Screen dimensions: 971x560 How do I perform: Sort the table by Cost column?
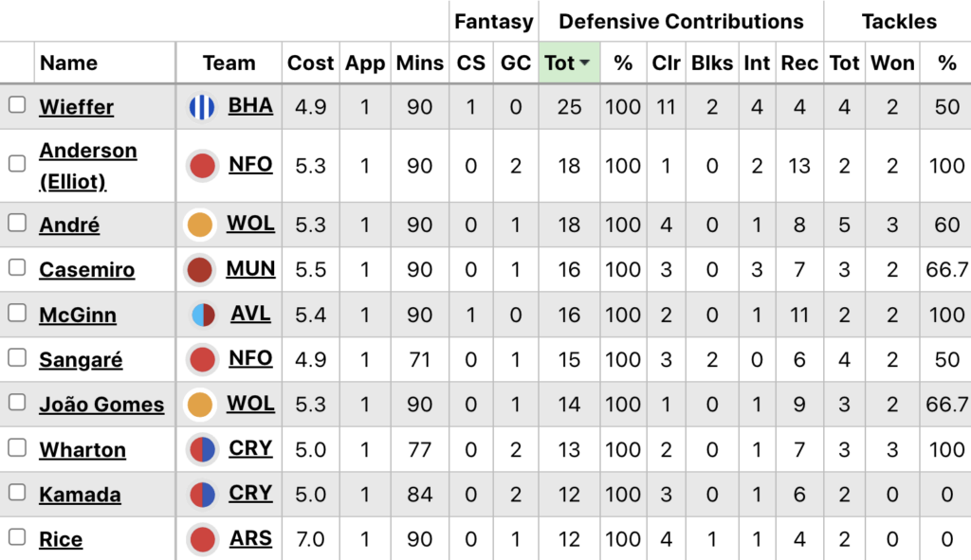(311, 63)
